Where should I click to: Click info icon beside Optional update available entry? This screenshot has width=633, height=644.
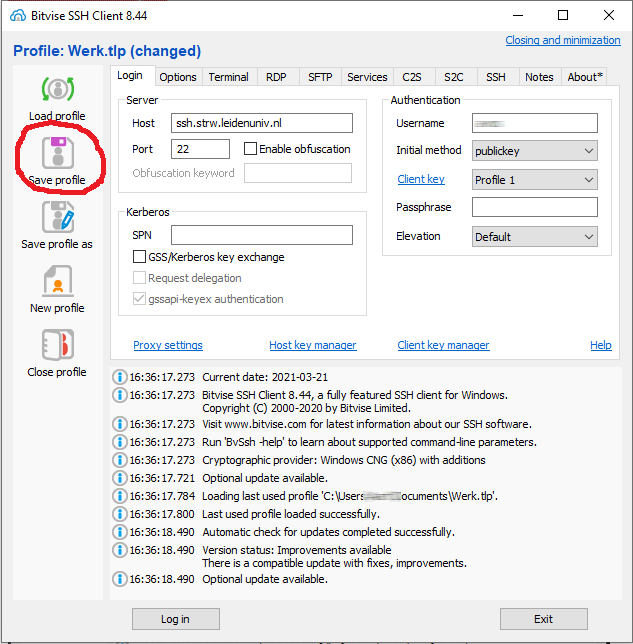click(x=120, y=479)
